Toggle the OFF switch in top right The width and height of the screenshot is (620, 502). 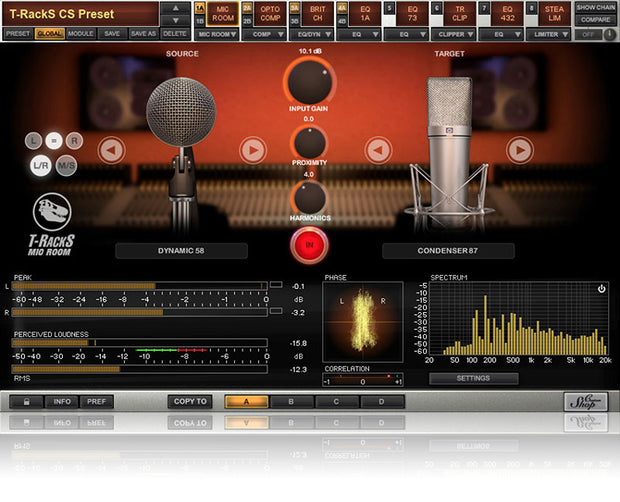tap(588, 34)
